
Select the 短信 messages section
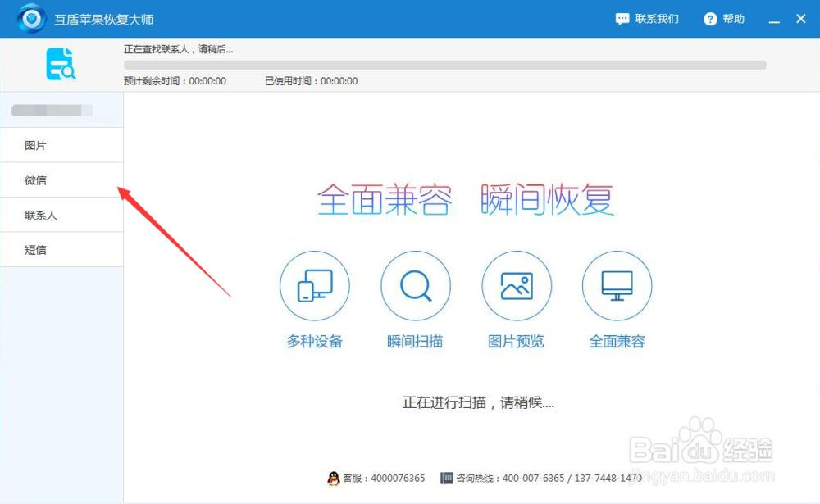[35, 250]
